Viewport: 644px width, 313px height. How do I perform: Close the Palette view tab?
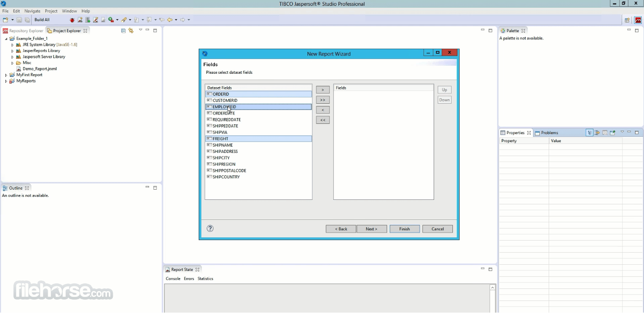click(523, 31)
